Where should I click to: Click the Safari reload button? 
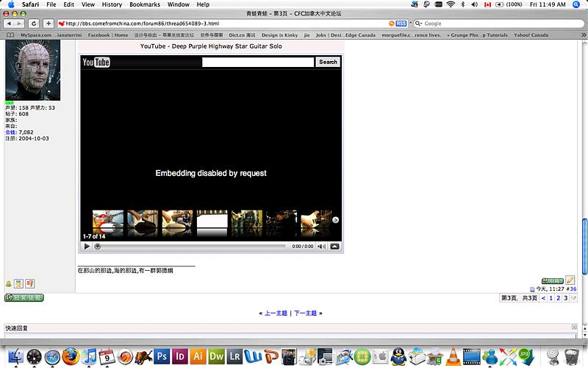(x=34, y=24)
